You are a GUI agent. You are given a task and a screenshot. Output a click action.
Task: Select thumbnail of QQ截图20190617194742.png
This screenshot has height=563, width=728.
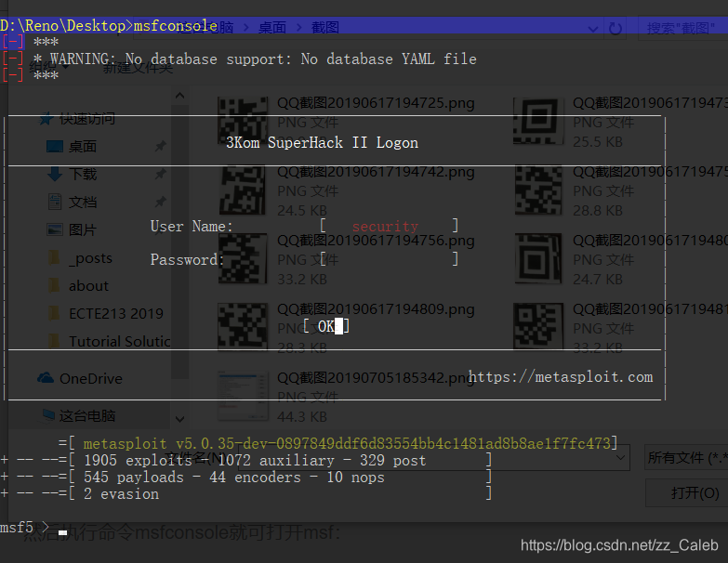[243, 190]
